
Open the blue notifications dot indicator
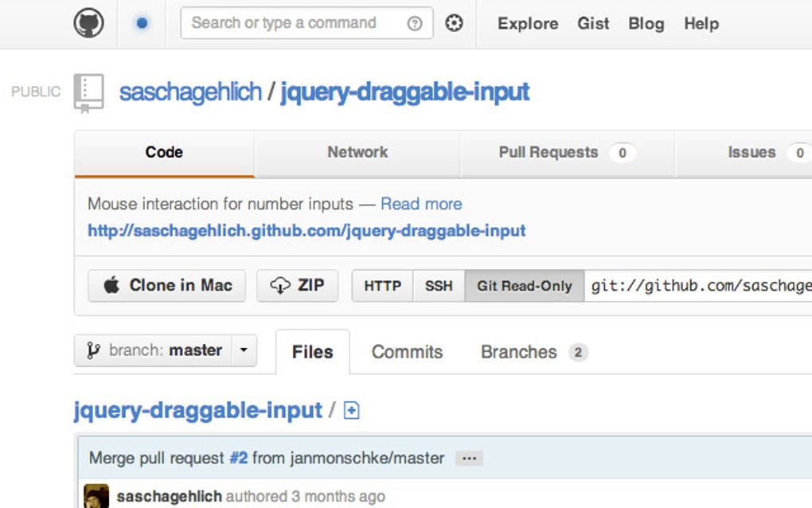142,24
